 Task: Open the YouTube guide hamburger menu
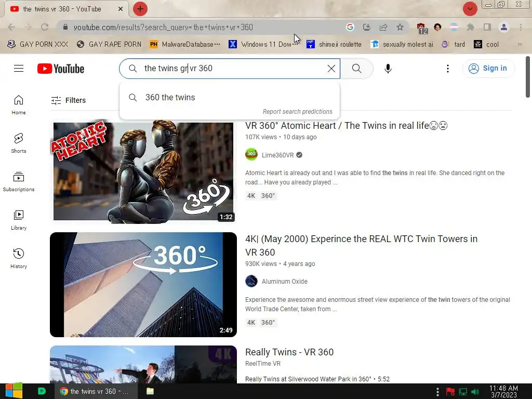coord(19,69)
